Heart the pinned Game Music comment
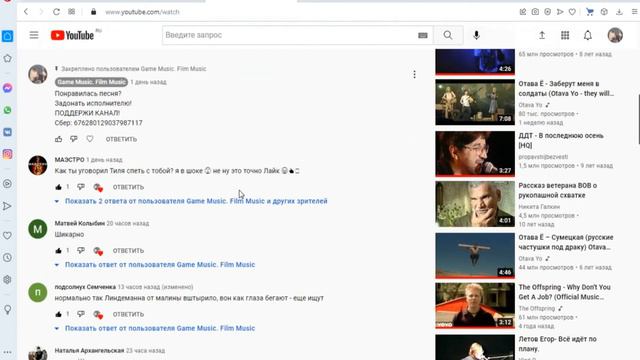 pos(90,139)
